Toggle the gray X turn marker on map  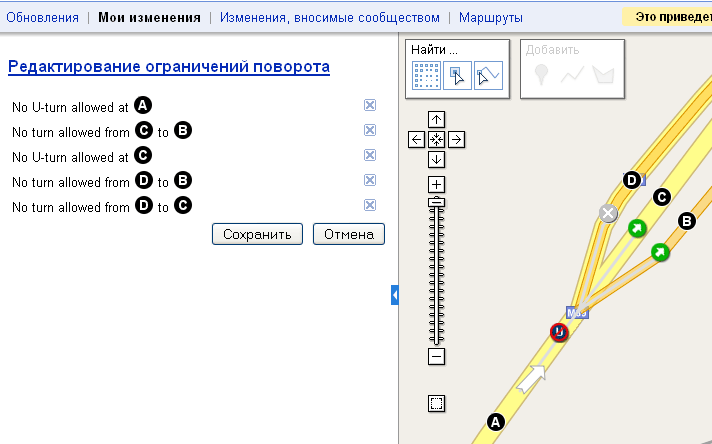[x=607, y=212]
